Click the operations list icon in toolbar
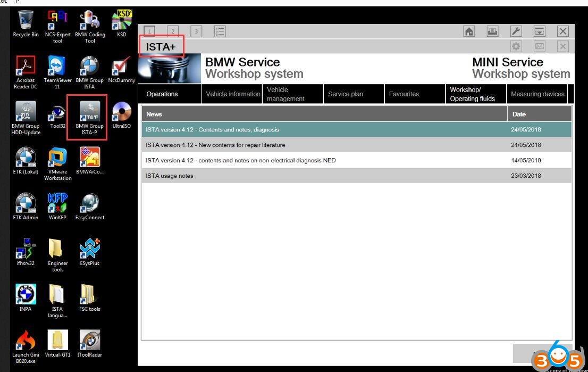 point(220,31)
